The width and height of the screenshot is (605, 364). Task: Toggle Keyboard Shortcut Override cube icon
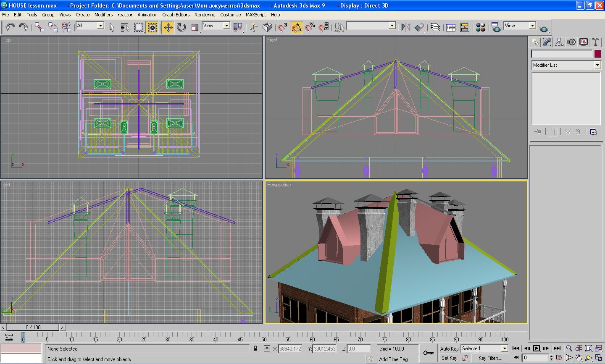tap(267, 27)
